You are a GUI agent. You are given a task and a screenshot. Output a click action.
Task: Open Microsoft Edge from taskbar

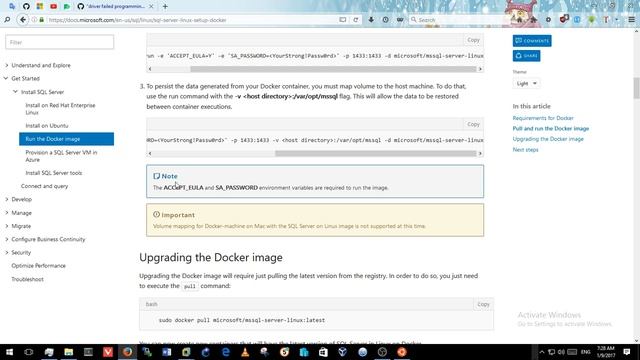226,352
